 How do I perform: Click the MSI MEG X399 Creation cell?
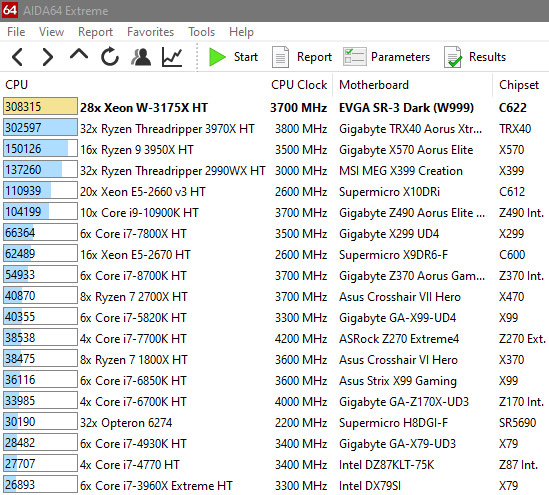pyautogui.click(x=401, y=170)
